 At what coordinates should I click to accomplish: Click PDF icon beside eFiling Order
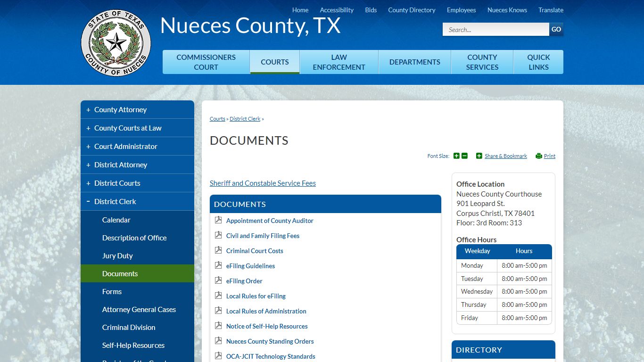218,280
